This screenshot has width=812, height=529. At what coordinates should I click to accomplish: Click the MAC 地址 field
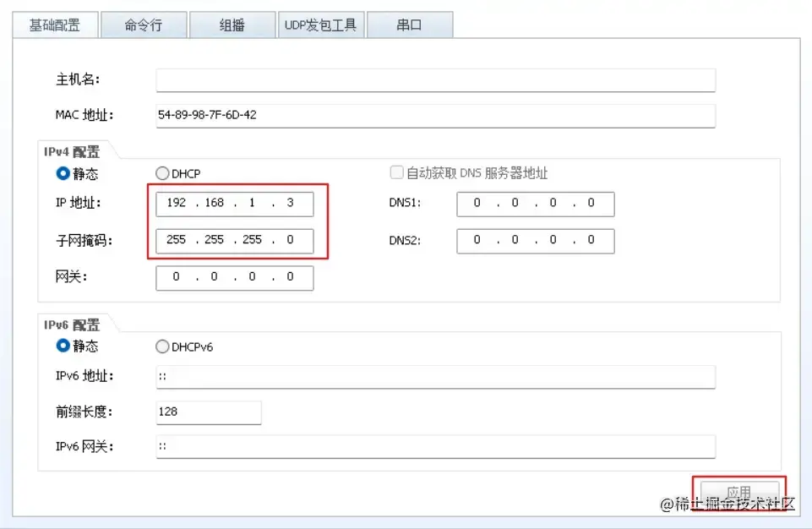coord(435,116)
